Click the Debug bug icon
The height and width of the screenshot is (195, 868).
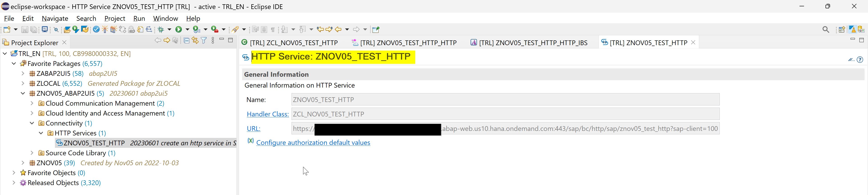(161, 30)
